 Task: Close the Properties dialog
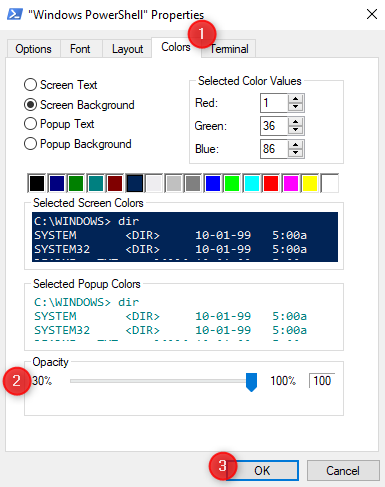[372, 14]
